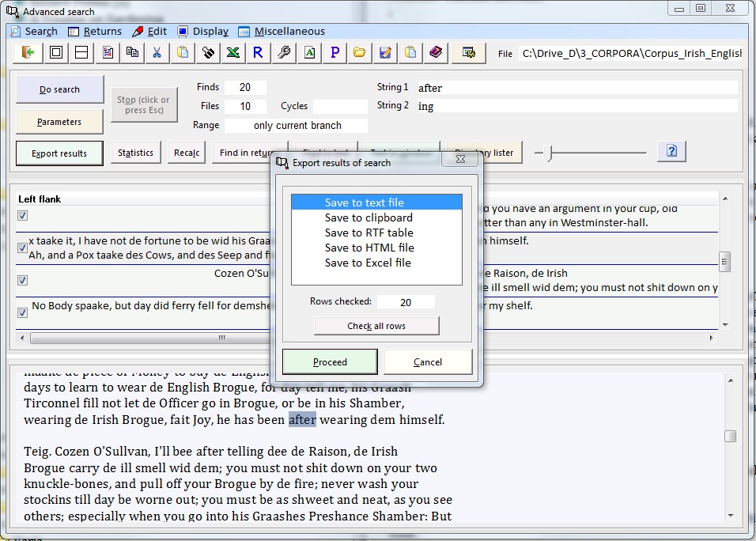
Task: Click the yellow open folder icon
Action: [x=359, y=53]
